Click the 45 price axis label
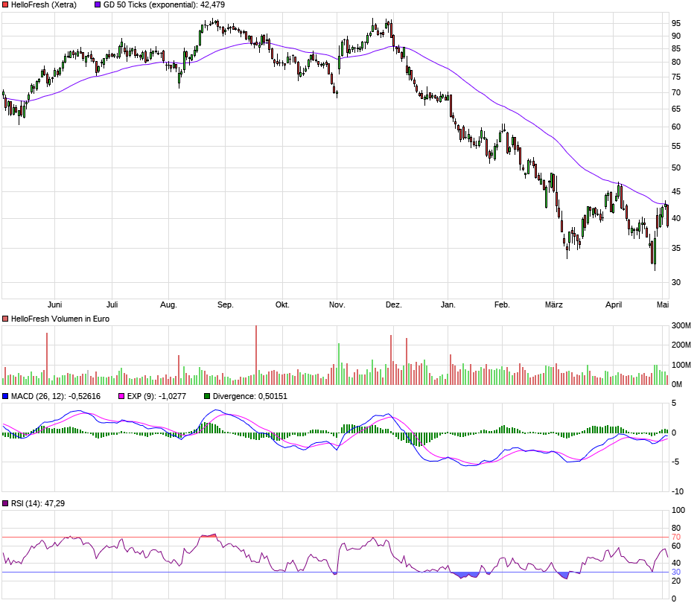 [x=676, y=192]
